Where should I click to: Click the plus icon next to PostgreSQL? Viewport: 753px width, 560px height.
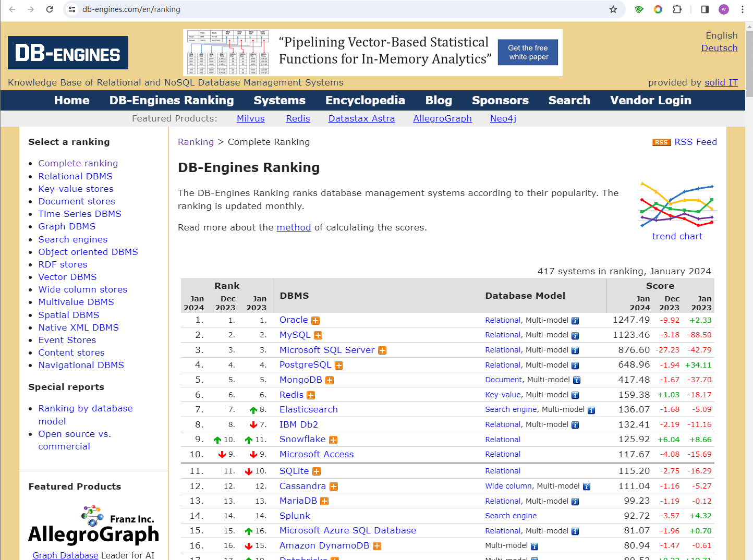[339, 366]
